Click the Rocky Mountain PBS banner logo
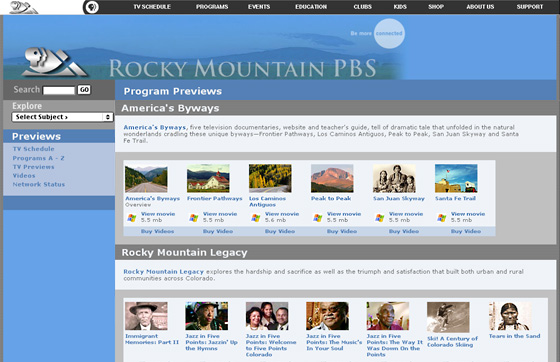Viewport: 560px width, 362px height. tap(54, 62)
